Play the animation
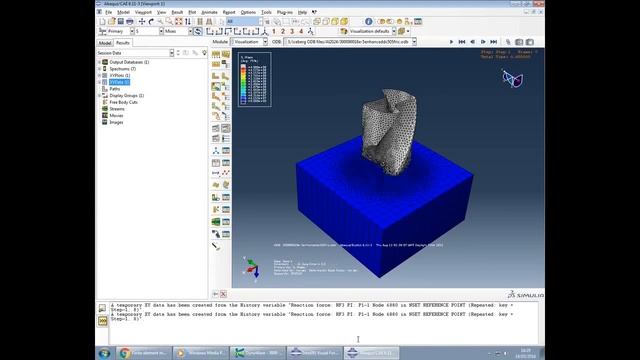 [451, 42]
